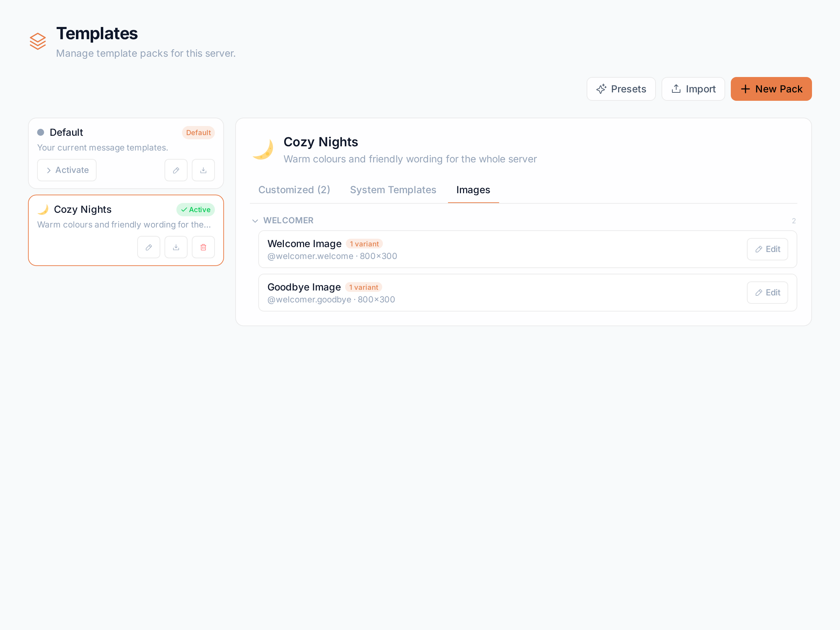The width and height of the screenshot is (840, 630).
Task: Click the large moon emoji in pack detail
Action: (x=263, y=149)
